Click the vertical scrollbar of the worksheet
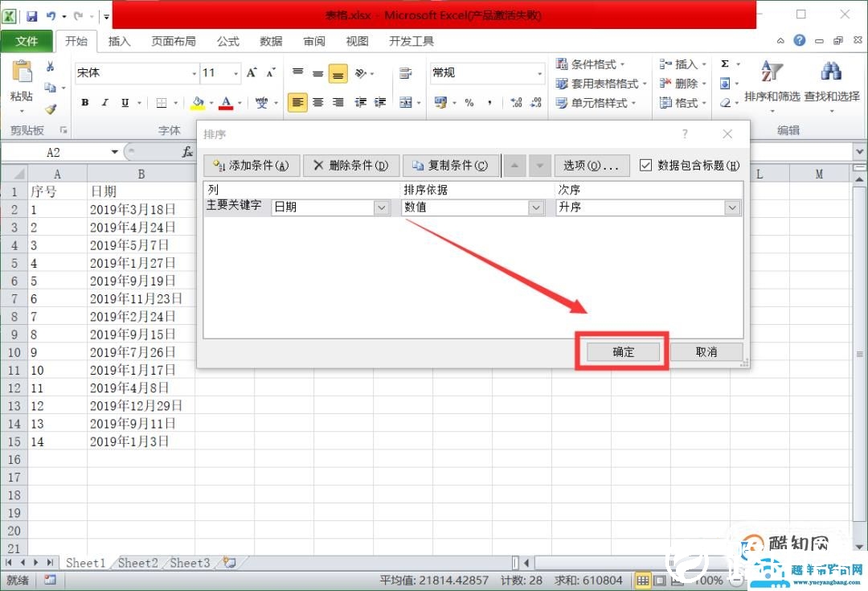Screen dimensions: 868x591 [x=859, y=355]
